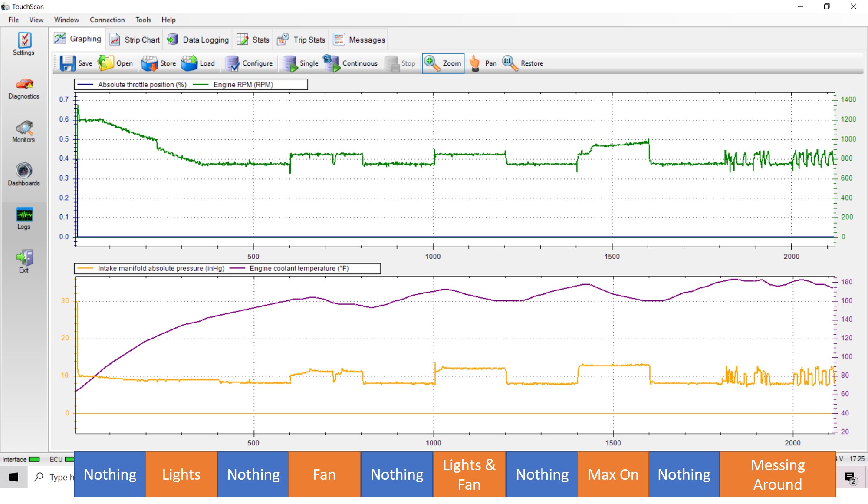868x504 pixels.
Task: Open the Windows Start menu
Action: pyautogui.click(x=13, y=477)
